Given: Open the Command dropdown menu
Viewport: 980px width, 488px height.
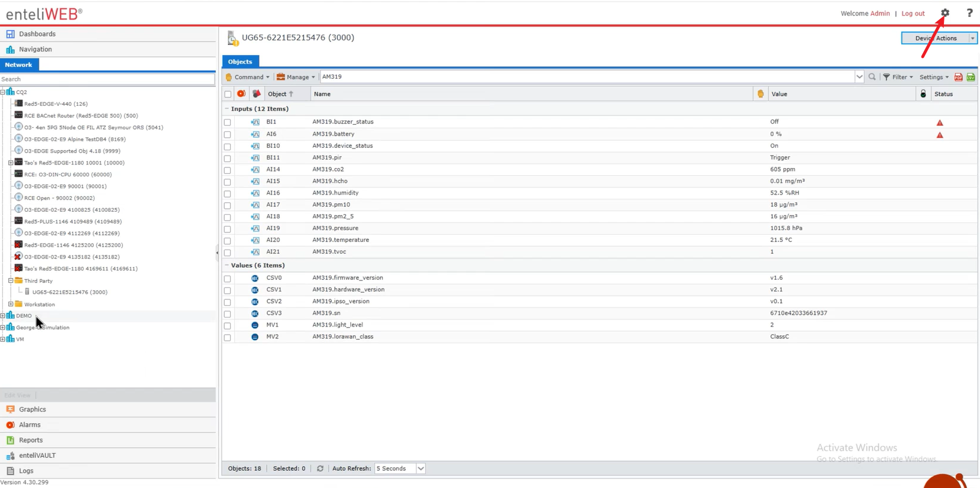Looking at the screenshot, I should coord(247,77).
